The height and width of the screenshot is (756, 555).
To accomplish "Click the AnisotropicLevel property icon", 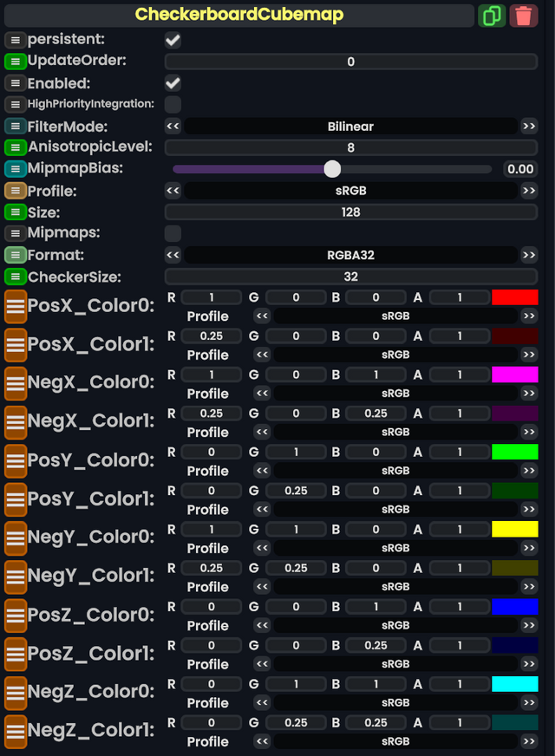I will (13, 147).
